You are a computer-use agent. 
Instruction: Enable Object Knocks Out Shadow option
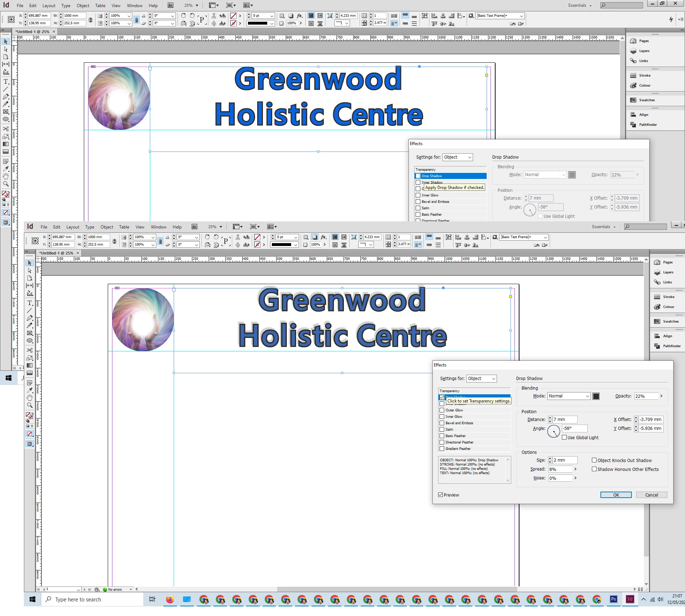coord(594,460)
